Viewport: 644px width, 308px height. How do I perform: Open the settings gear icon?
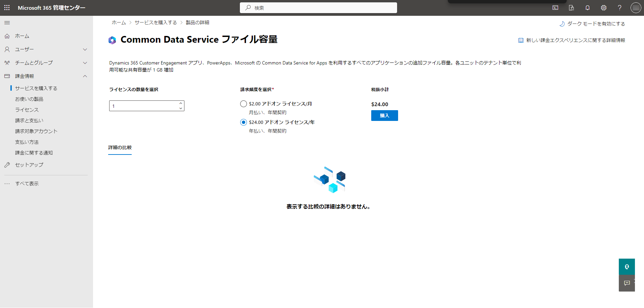coord(604,8)
